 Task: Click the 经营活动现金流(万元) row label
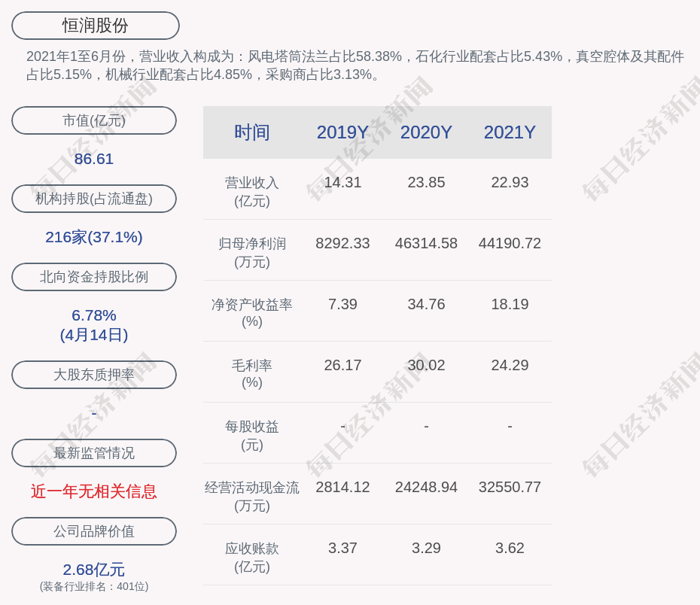tap(252, 496)
